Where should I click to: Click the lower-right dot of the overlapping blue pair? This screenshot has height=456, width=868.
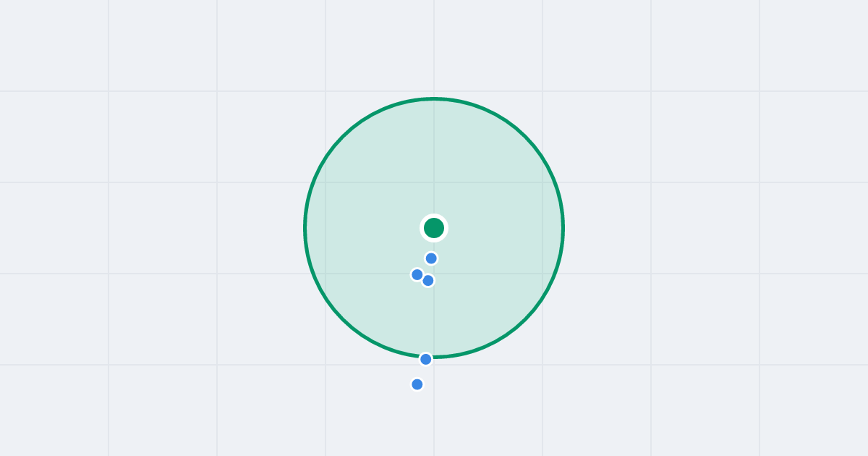pyautogui.click(x=428, y=280)
